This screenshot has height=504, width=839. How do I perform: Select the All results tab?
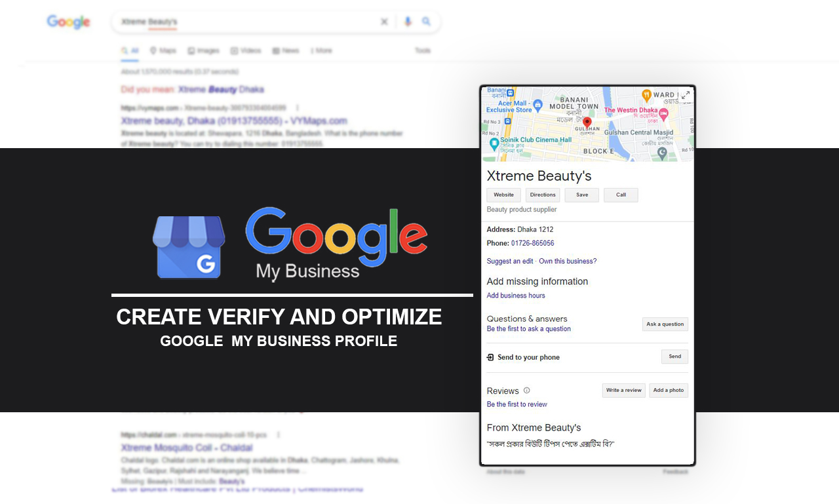click(x=130, y=50)
